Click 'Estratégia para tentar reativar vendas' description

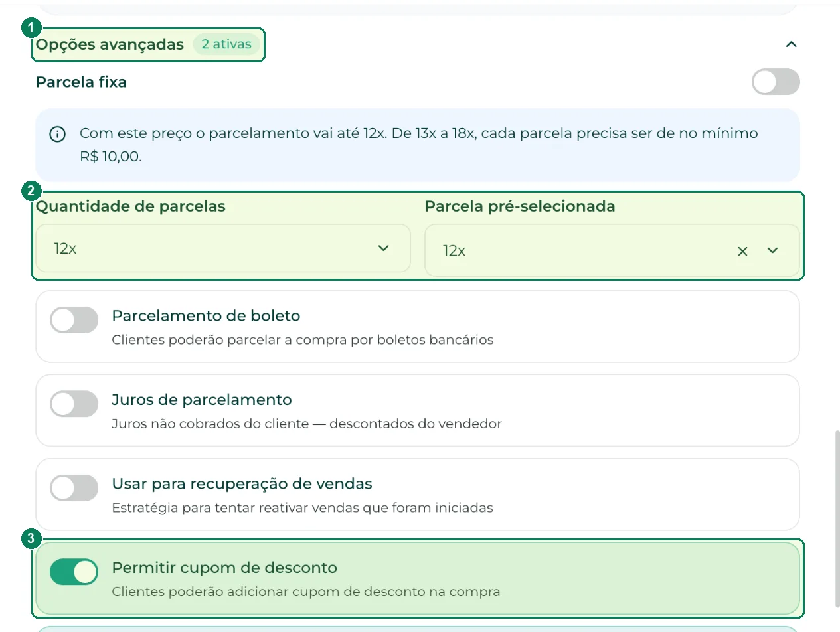click(x=303, y=508)
